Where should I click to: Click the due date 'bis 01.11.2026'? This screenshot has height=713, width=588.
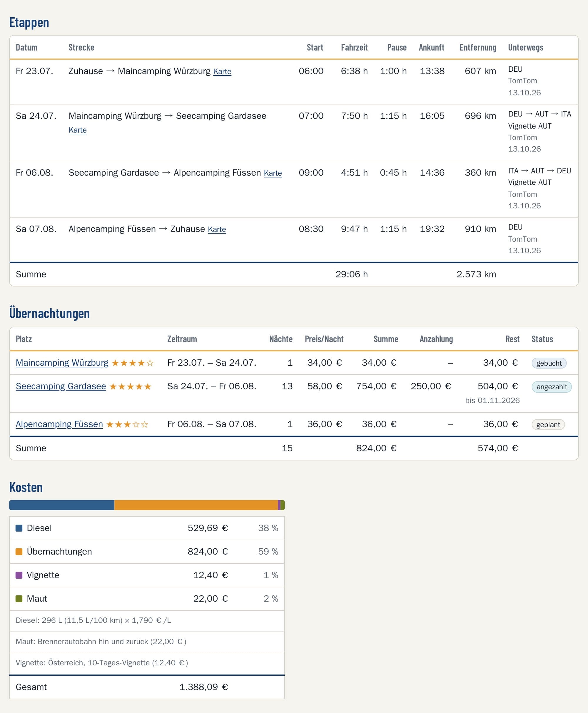click(492, 401)
